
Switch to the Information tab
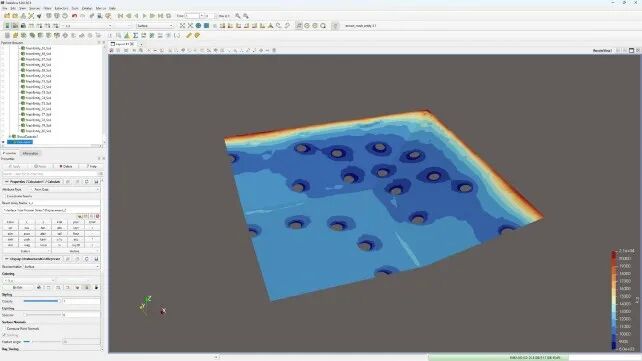point(30,153)
